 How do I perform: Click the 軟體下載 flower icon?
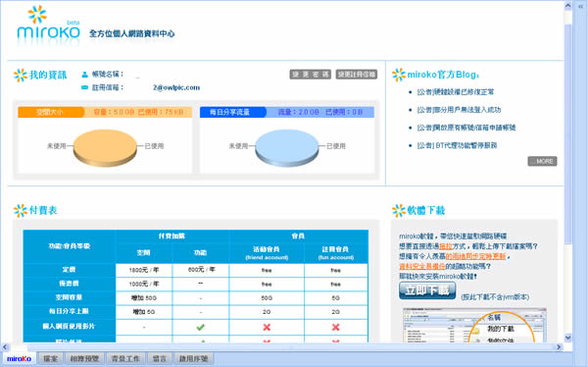(x=399, y=210)
